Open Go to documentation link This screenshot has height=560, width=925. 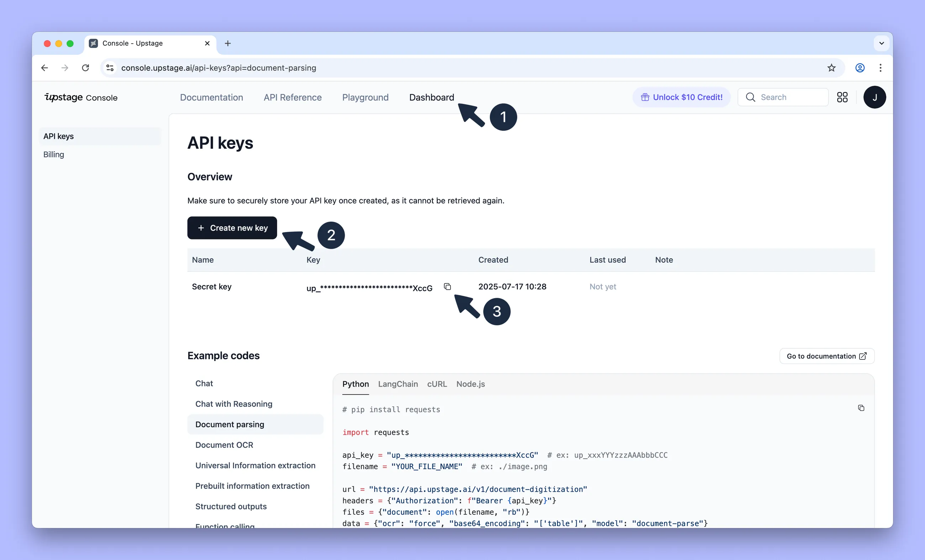(x=827, y=356)
